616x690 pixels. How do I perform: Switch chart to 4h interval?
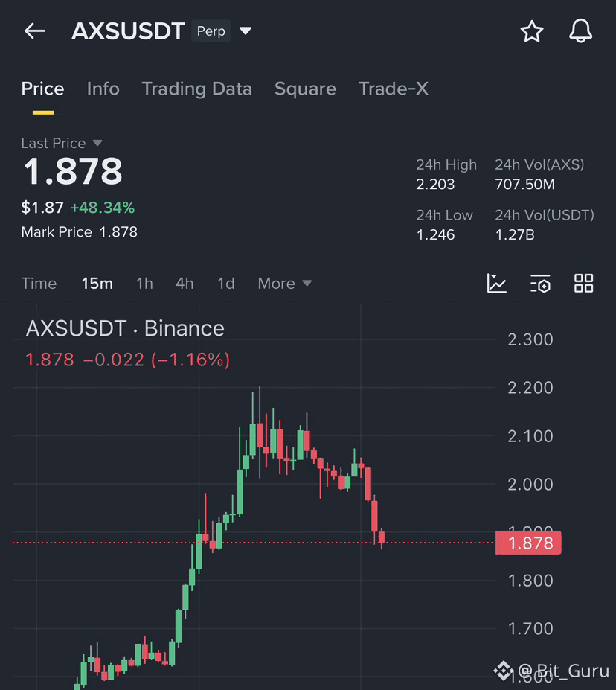coord(185,284)
